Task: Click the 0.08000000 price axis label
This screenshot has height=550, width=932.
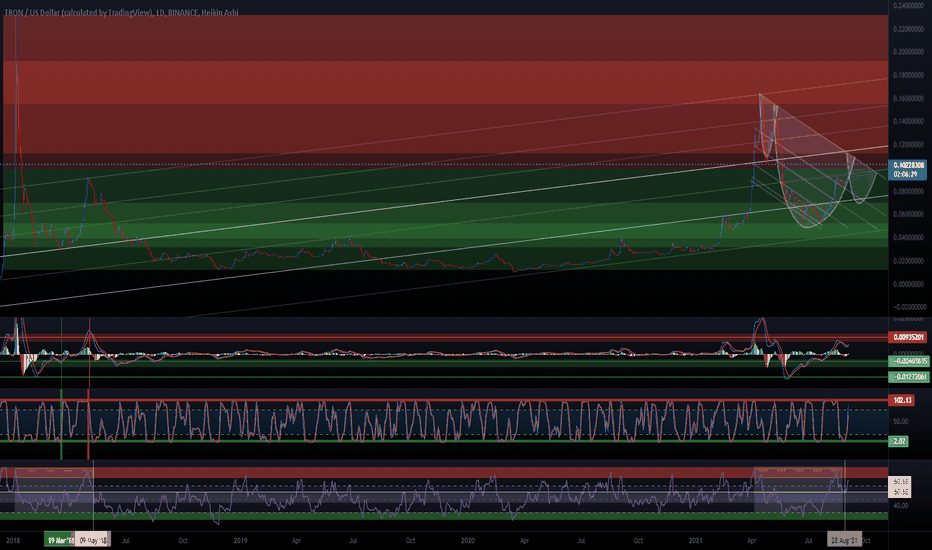Action: 908,191
